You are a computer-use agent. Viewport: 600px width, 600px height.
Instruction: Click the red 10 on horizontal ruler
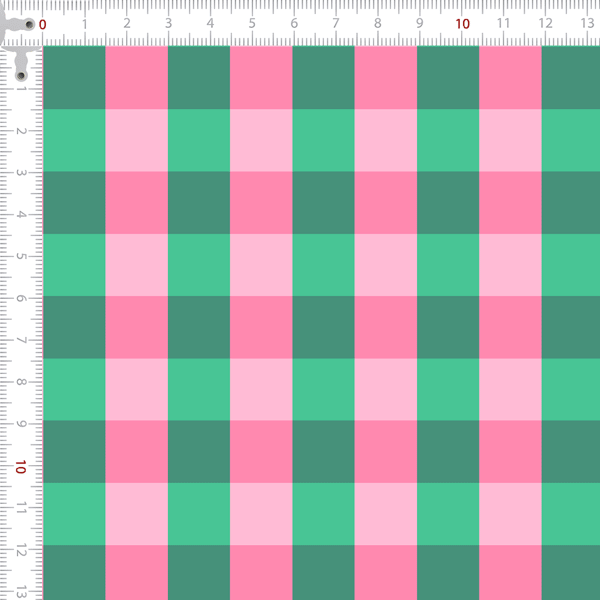click(x=462, y=24)
